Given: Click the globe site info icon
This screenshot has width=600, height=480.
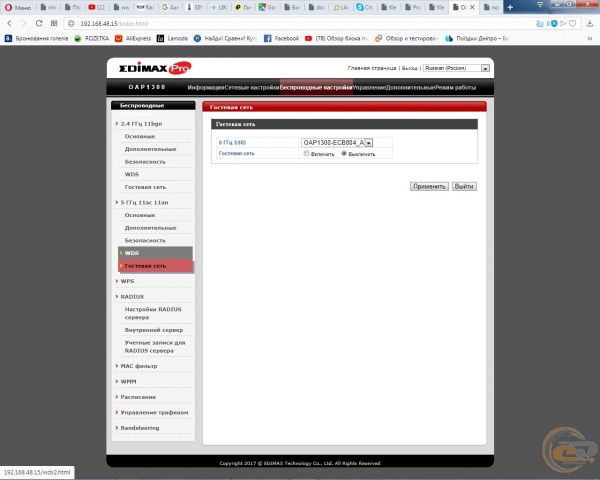Looking at the screenshot, I should tap(71, 24).
